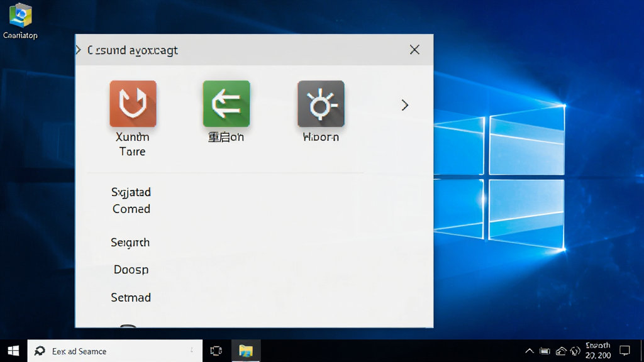Select the Doosp list entry

pos(131,270)
